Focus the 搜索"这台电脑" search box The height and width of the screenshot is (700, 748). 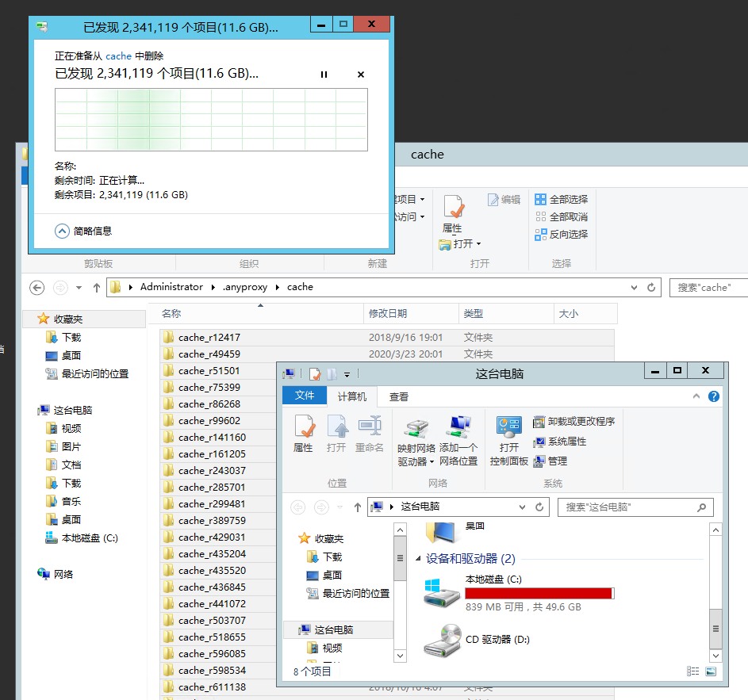pyautogui.click(x=635, y=507)
